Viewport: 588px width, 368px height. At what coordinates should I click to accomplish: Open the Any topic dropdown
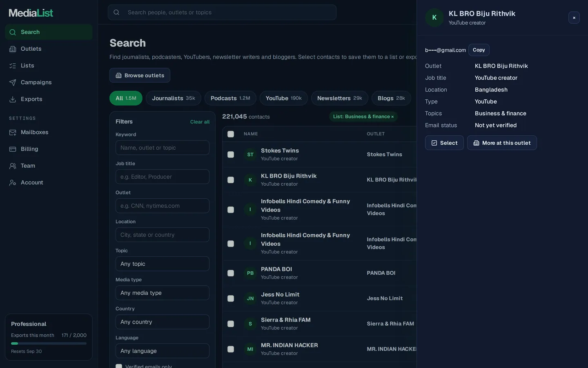click(x=163, y=264)
